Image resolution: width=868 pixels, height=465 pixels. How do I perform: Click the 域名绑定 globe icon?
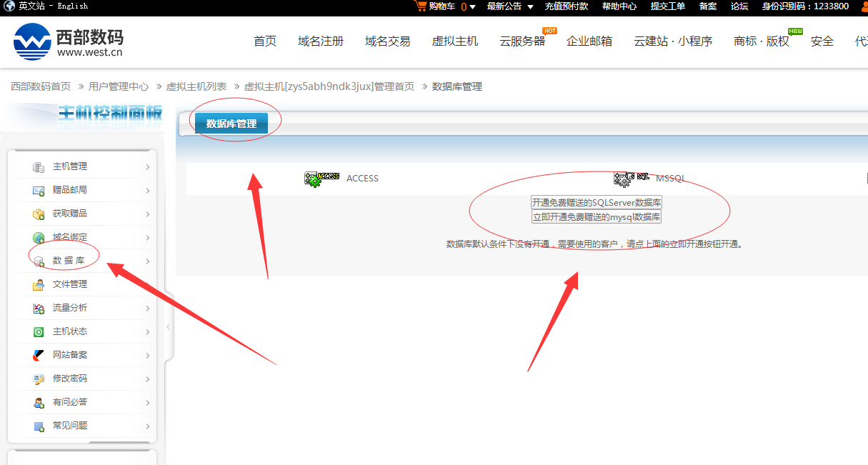point(39,237)
